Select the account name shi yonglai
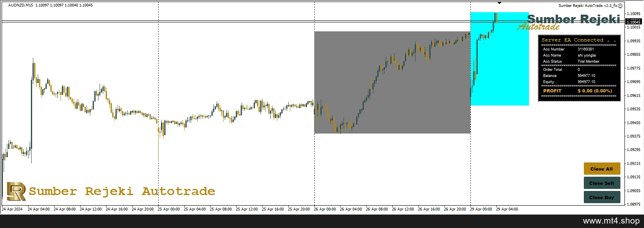Screen dimensions: 644x228 [587, 55]
